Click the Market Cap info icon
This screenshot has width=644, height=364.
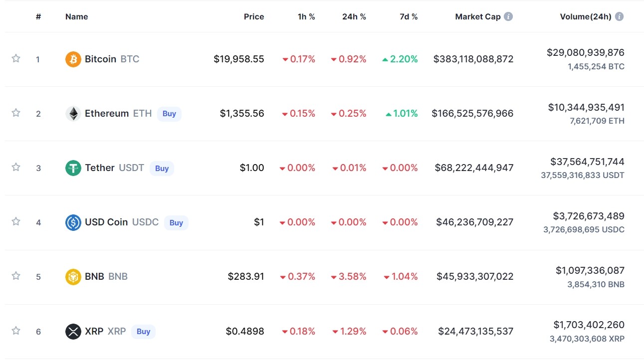[508, 16]
